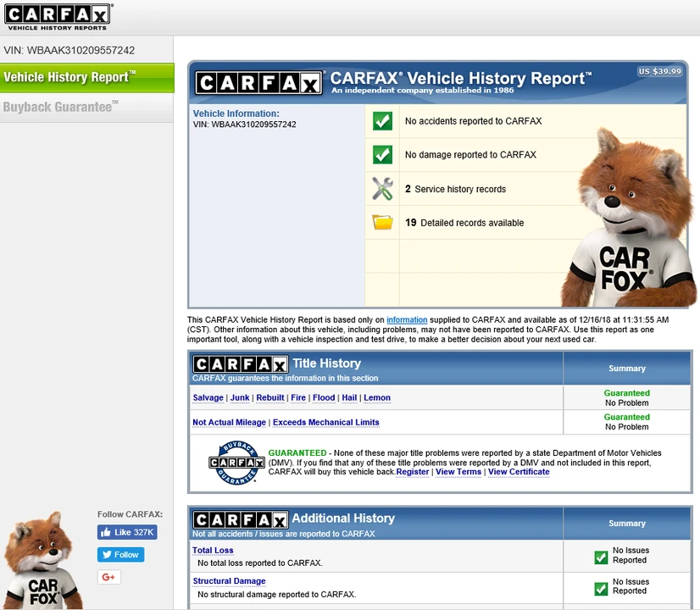The width and height of the screenshot is (700, 610).
Task: Click 'No total loss reported to CARFAX.' text
Action: click(260, 563)
